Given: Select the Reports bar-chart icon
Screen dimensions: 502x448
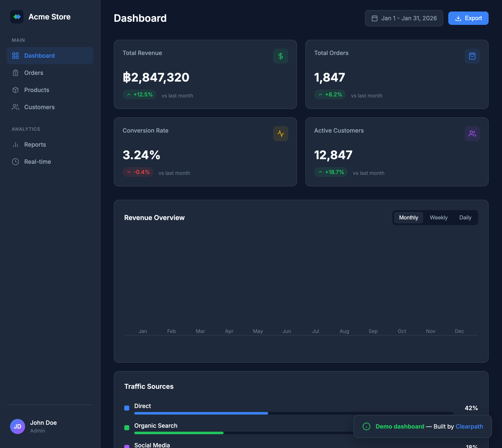Looking at the screenshot, I should pos(15,145).
